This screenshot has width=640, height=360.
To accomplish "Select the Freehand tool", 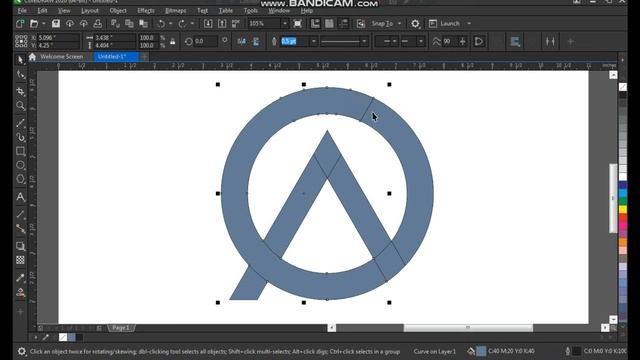I will tap(20, 123).
